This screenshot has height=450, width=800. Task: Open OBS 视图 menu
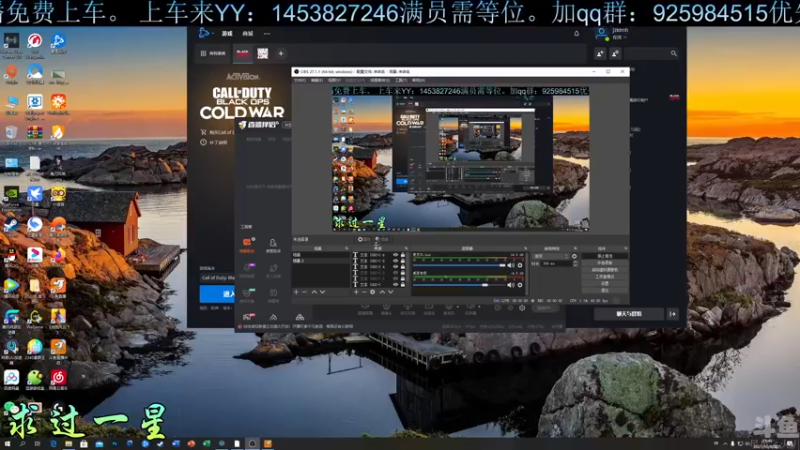[x=334, y=81]
